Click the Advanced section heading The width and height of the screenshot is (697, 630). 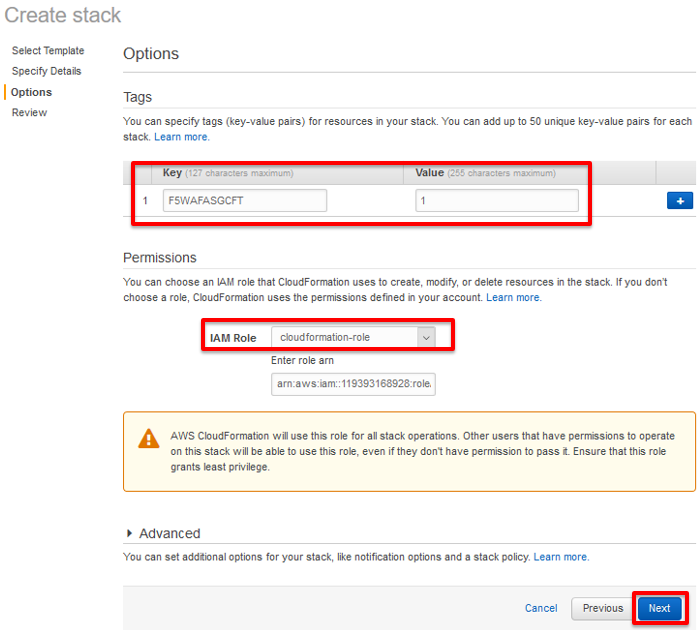tap(170, 533)
